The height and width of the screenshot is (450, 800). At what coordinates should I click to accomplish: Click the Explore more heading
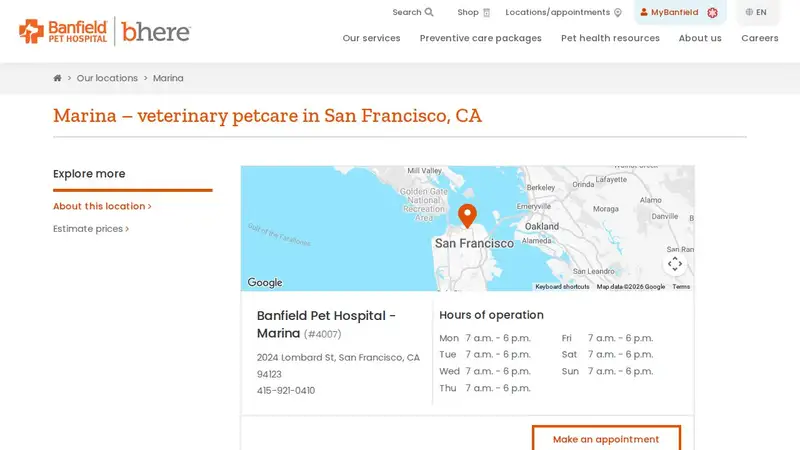pyautogui.click(x=89, y=173)
